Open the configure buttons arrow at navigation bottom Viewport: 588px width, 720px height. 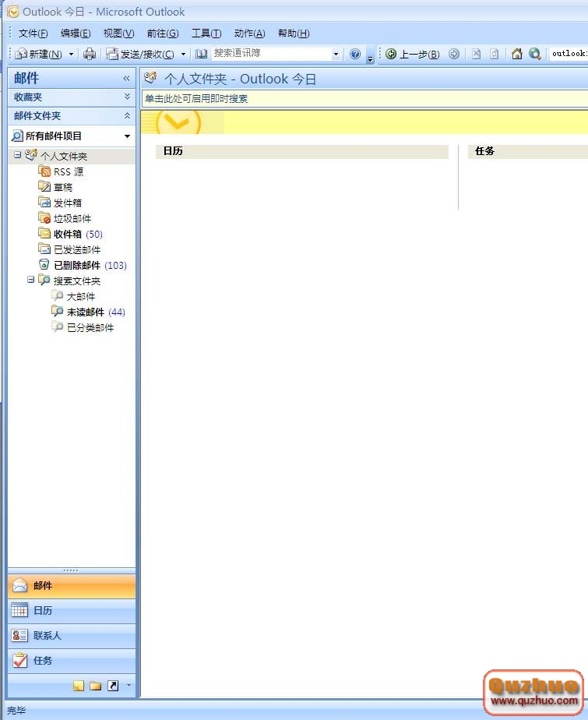[129, 686]
